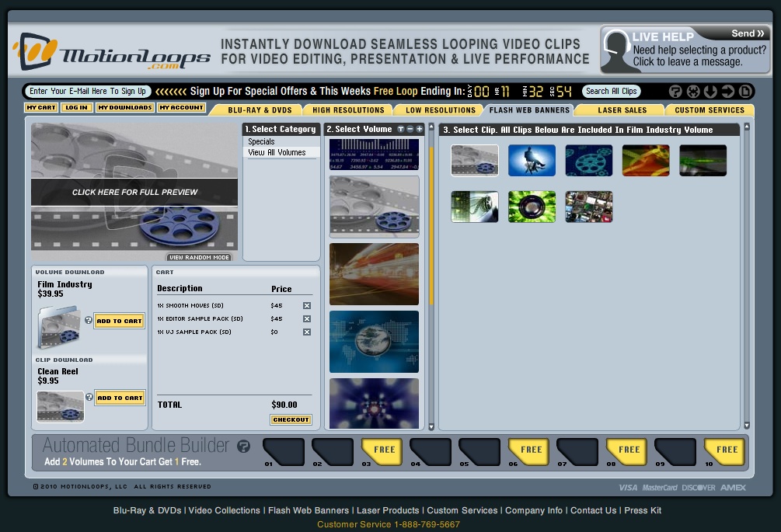Open help icon next to Film Industry Add To Cart

[x=88, y=321]
